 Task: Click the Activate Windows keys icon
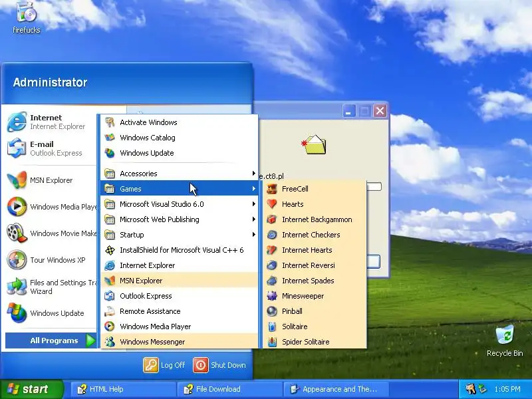pyautogui.click(x=110, y=122)
